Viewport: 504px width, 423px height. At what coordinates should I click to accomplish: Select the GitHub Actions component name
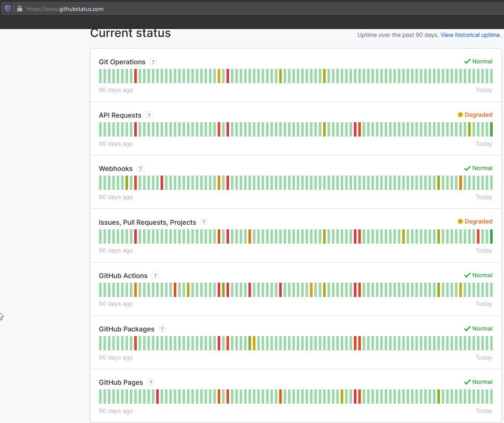click(123, 276)
